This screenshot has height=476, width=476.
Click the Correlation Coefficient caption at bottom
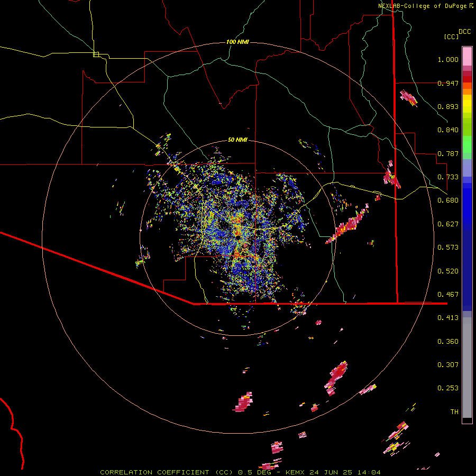click(x=240, y=472)
